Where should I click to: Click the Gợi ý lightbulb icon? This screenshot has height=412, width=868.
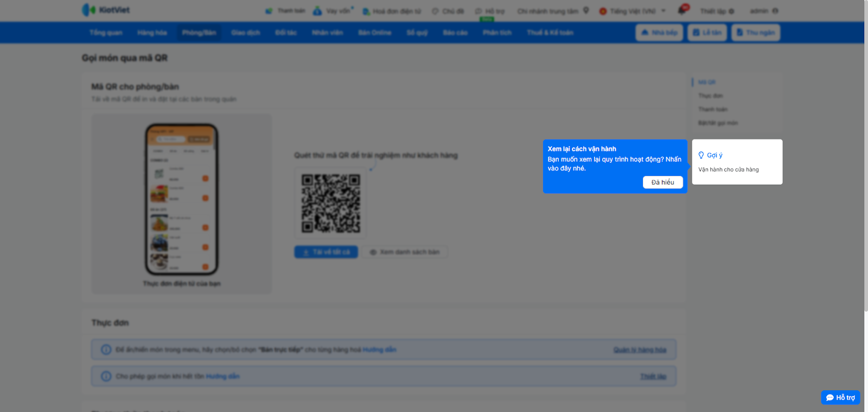click(701, 155)
